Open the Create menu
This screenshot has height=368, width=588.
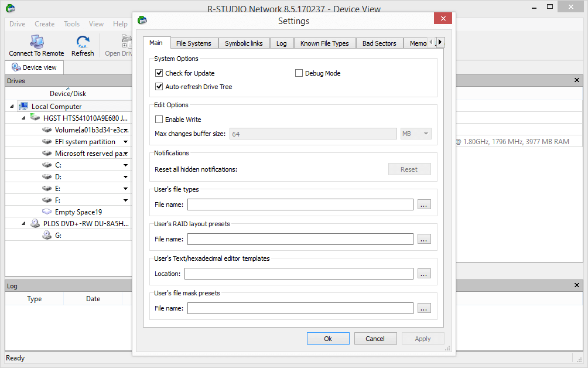(x=45, y=23)
